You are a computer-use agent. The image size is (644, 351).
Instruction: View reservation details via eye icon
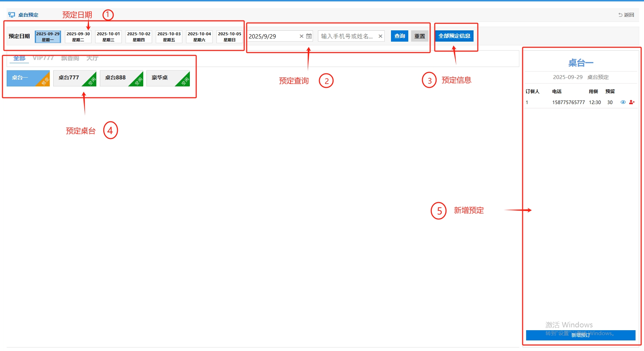coord(623,102)
